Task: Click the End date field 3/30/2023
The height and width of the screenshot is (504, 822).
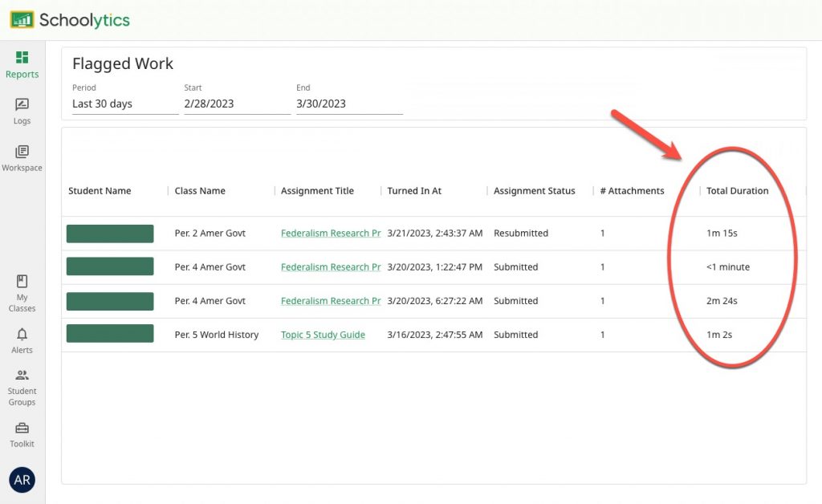Action: point(349,104)
